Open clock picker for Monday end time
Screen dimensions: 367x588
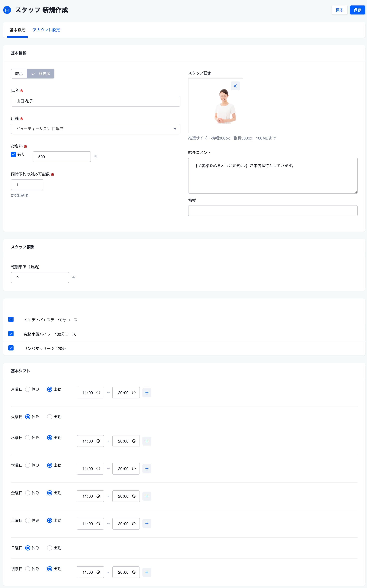click(134, 393)
